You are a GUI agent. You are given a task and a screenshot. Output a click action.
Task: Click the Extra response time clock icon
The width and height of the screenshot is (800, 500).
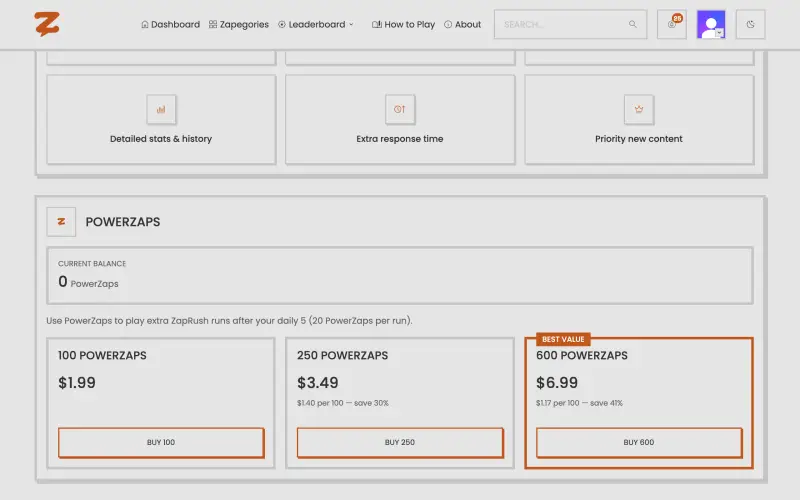[x=400, y=109]
